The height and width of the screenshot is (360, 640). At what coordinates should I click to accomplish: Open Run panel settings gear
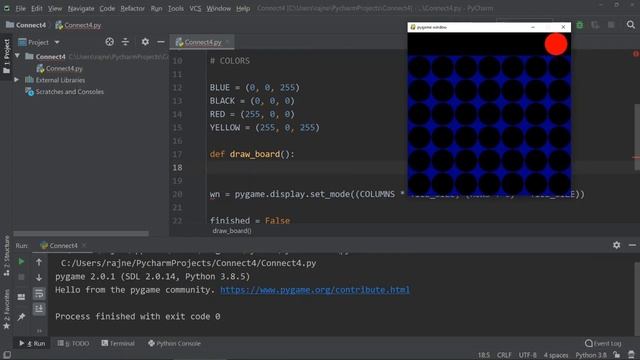[x=616, y=245]
